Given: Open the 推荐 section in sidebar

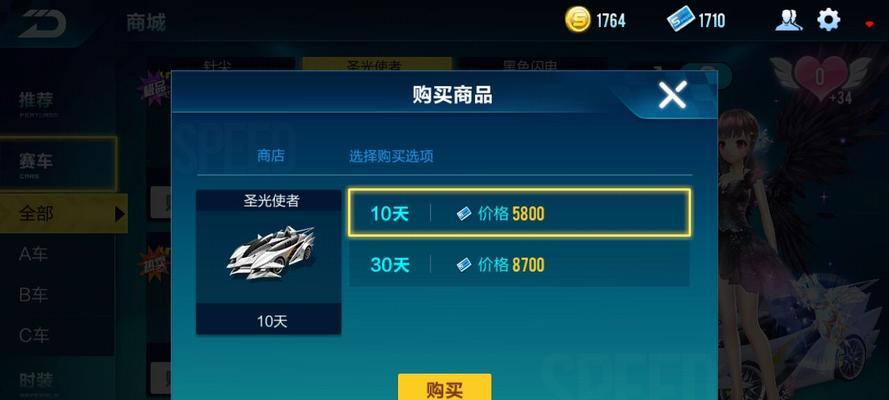Looking at the screenshot, I should 37,103.
